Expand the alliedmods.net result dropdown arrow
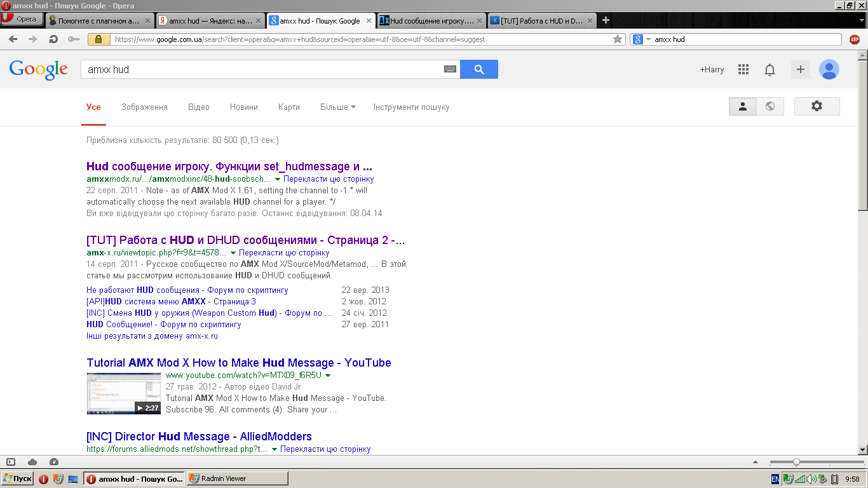Viewport: 868px width, 488px height. click(x=275, y=449)
